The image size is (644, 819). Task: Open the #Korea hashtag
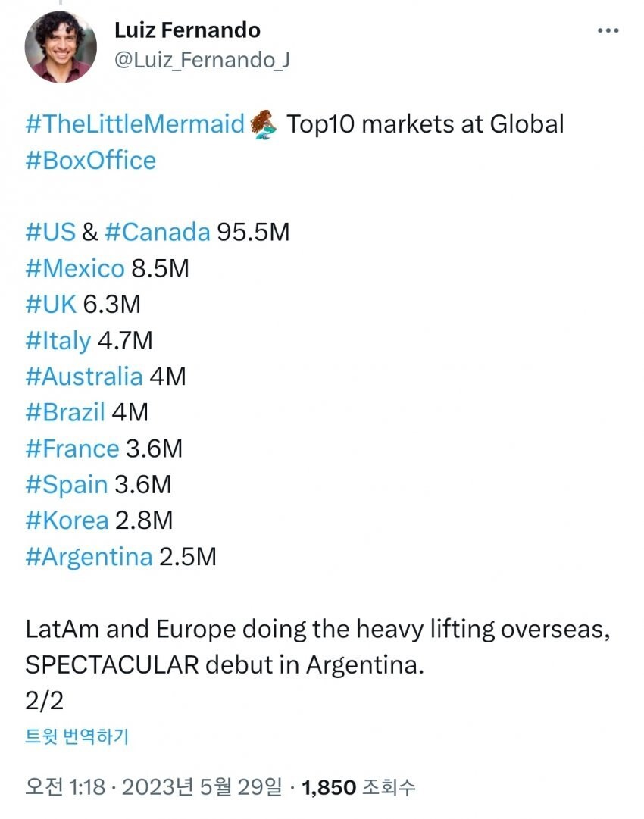(x=67, y=521)
